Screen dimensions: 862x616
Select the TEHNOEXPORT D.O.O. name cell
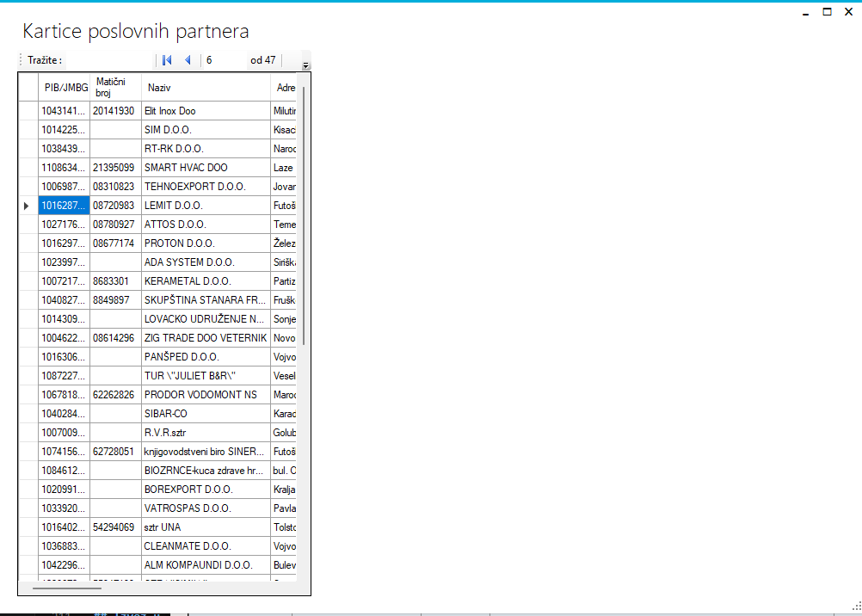coord(205,187)
